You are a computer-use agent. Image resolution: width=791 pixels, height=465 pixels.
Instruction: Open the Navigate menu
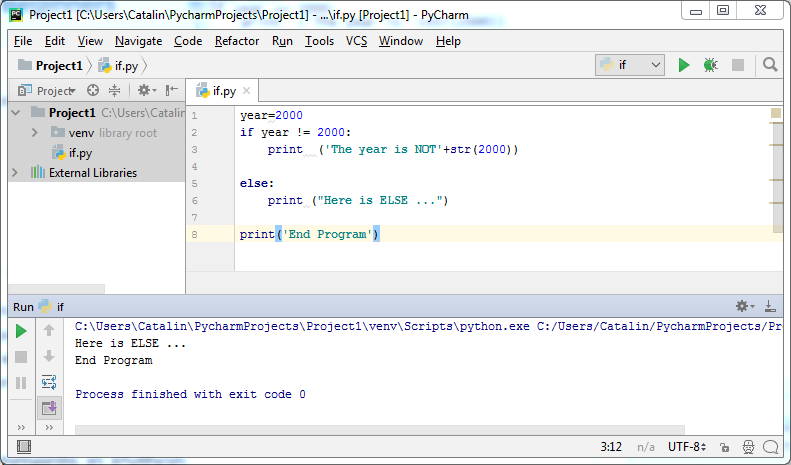[x=138, y=41]
